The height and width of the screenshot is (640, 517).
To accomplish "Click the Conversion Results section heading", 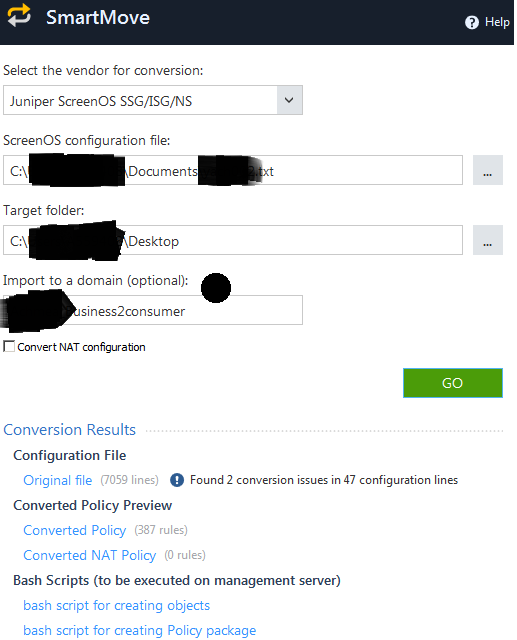I will click(x=69, y=430).
